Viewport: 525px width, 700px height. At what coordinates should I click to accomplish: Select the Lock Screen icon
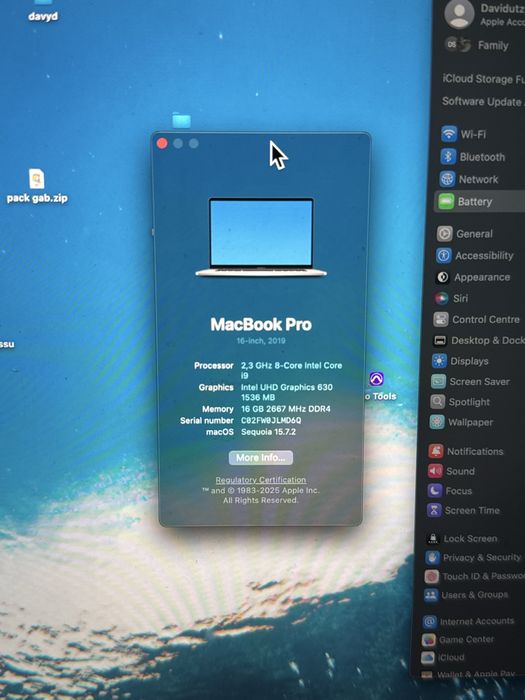tap(433, 538)
